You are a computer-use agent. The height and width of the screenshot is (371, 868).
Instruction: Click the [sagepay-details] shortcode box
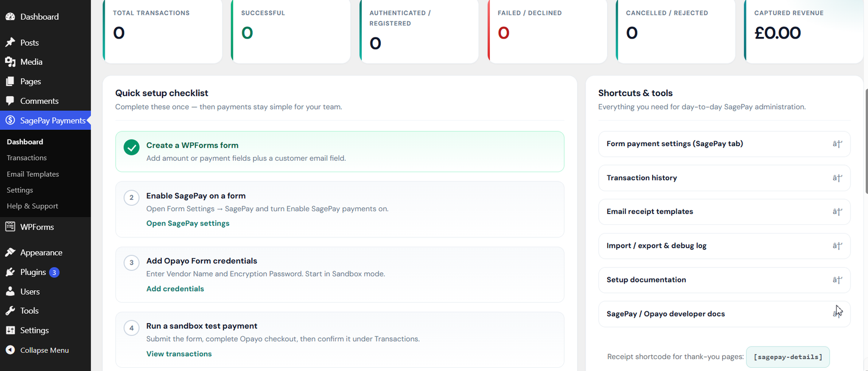(788, 357)
